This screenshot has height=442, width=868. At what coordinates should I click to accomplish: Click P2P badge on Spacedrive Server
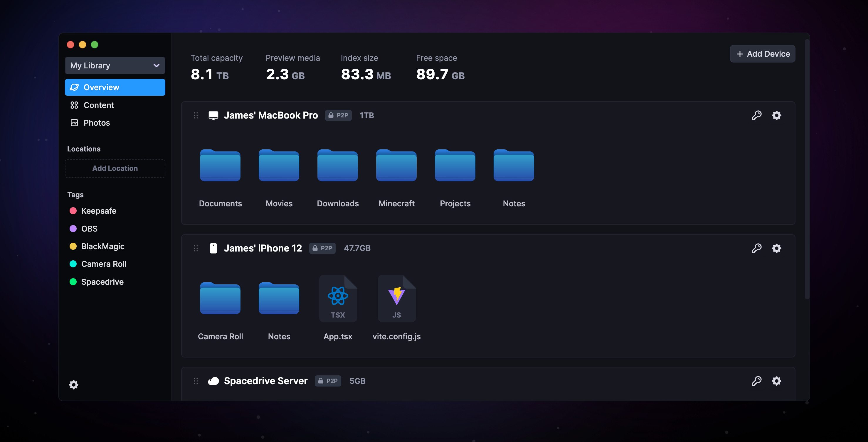coord(327,381)
